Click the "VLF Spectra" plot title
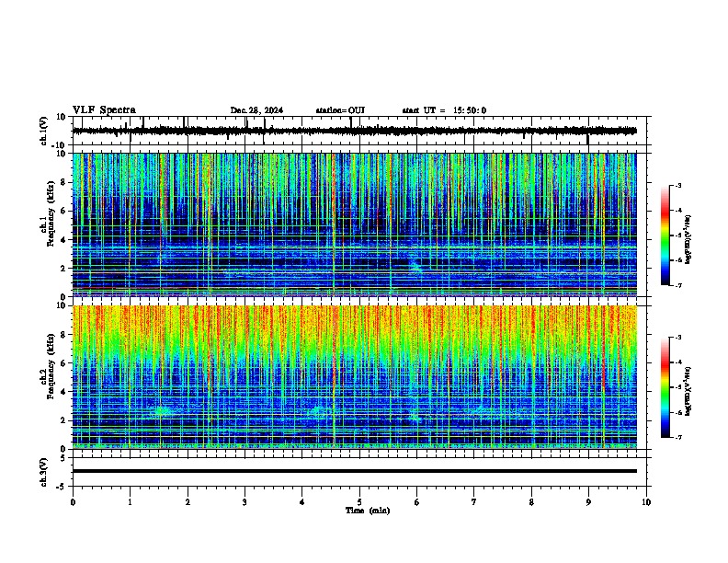728x563 pixels. 104,110
